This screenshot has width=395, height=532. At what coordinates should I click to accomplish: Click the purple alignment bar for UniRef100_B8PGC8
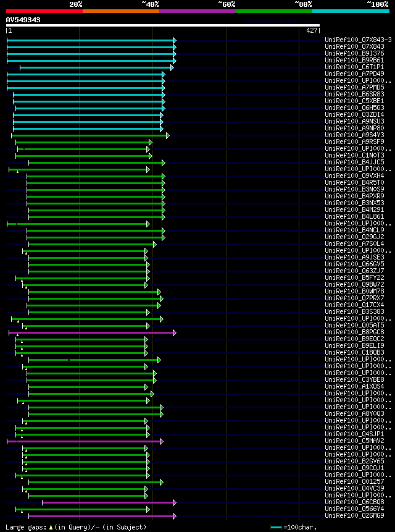pos(91,333)
